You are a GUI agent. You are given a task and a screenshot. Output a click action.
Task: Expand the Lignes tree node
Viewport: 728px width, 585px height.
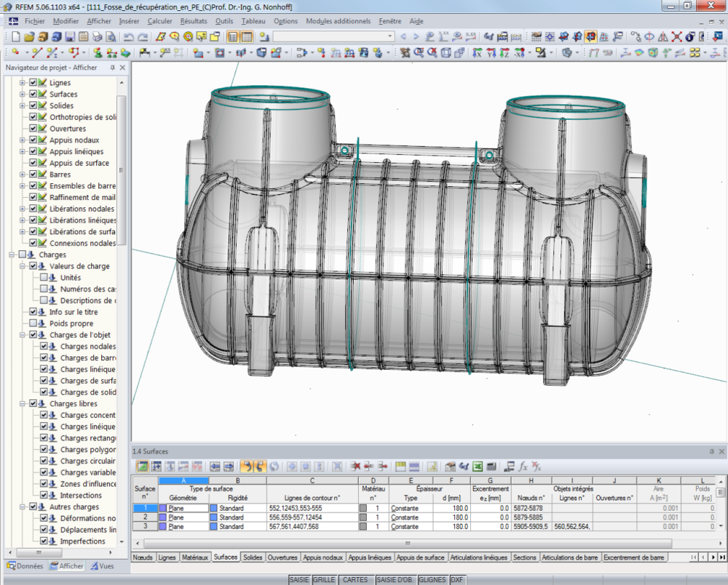click(x=23, y=82)
